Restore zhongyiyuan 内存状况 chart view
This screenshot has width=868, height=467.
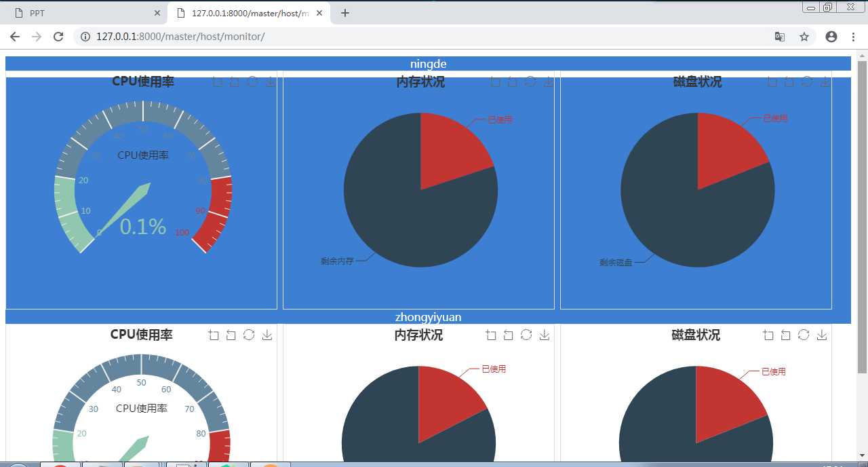[x=526, y=335]
